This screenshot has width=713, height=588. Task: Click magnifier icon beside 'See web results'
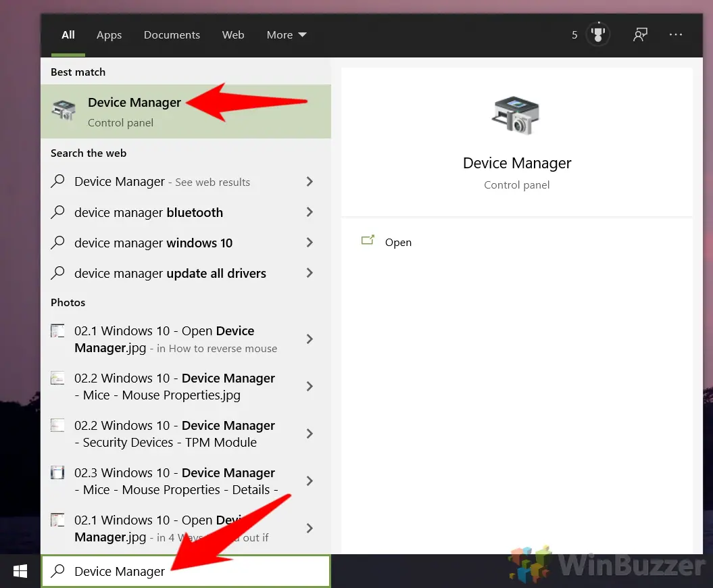coord(57,181)
